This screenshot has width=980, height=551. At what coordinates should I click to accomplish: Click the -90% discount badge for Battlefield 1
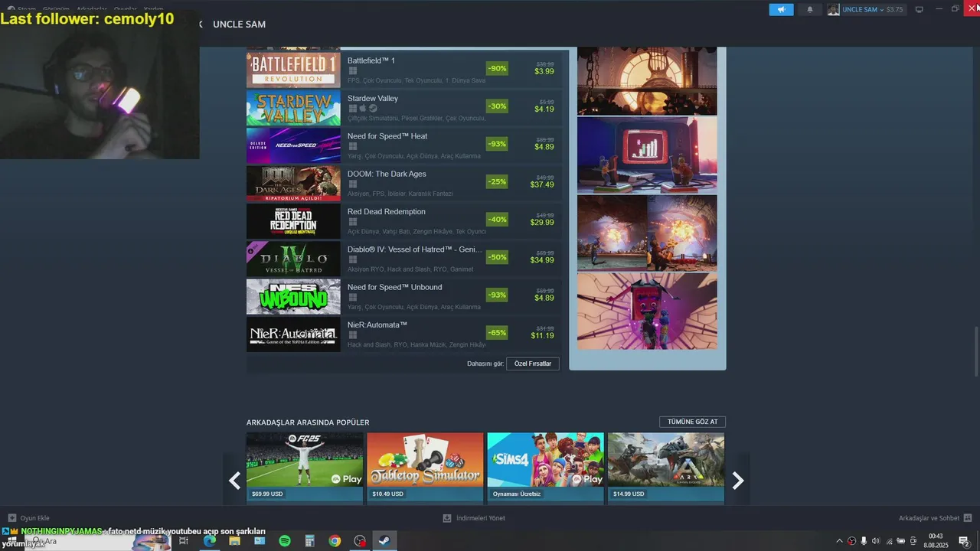tap(497, 68)
